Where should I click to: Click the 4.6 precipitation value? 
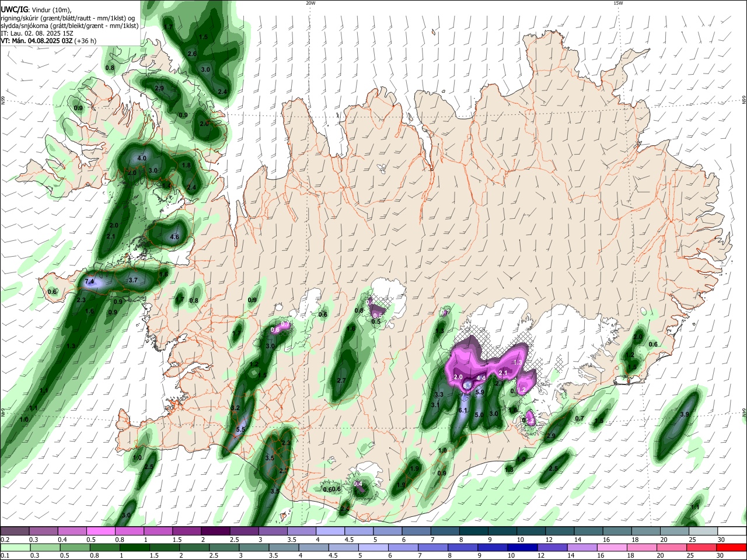174,237
